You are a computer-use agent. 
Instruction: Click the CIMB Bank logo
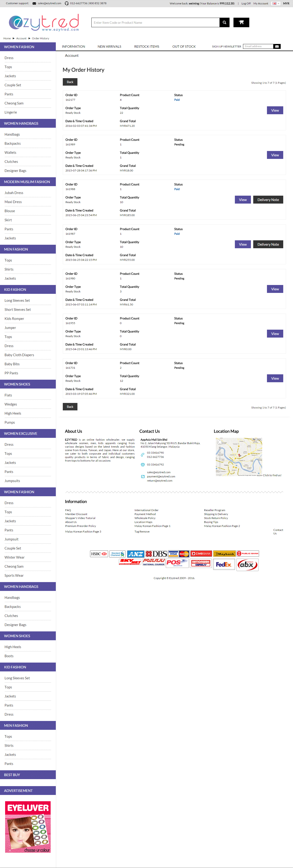pos(201,554)
